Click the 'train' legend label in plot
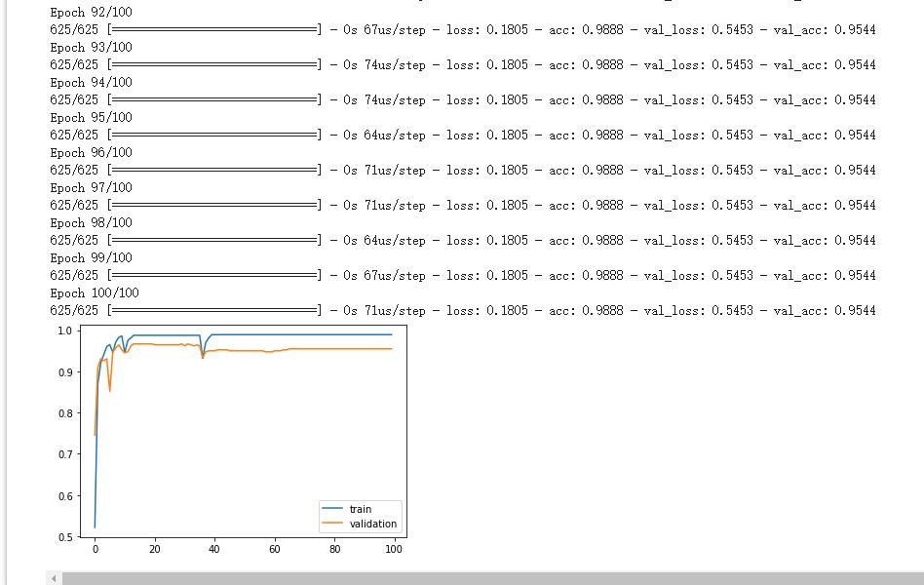Screen dimensions: 924x585 (360, 509)
